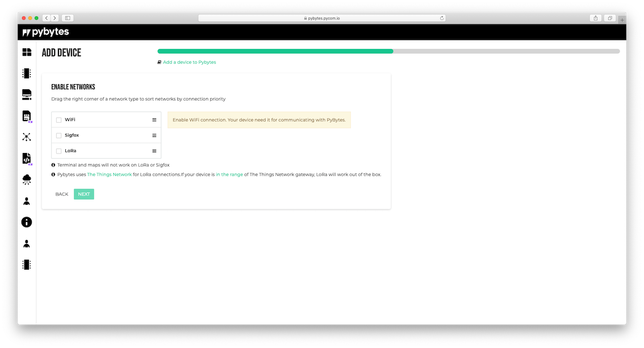Open the info circle icon in the sidebar
644x348 pixels.
27,222
